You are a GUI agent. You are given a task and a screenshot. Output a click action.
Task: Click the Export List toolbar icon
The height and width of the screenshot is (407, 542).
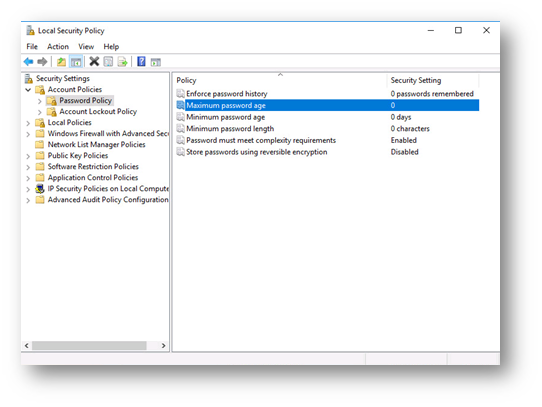click(122, 62)
